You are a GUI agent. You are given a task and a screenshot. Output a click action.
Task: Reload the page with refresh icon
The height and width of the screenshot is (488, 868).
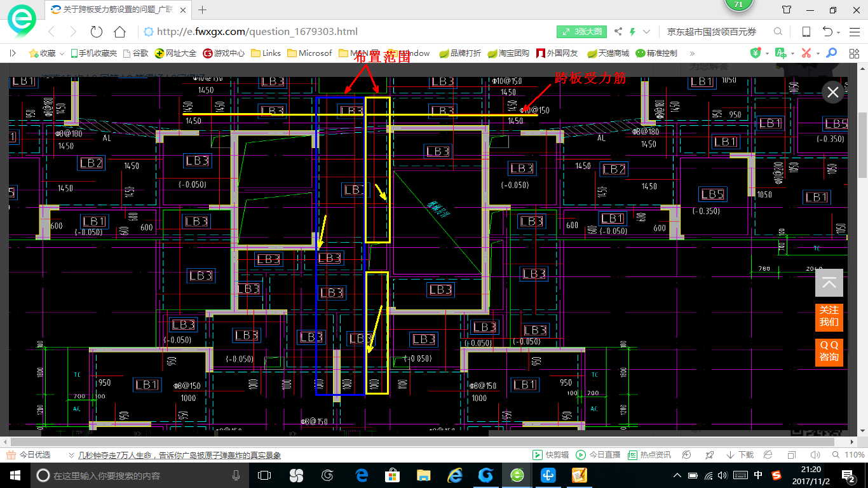pyautogui.click(x=97, y=32)
